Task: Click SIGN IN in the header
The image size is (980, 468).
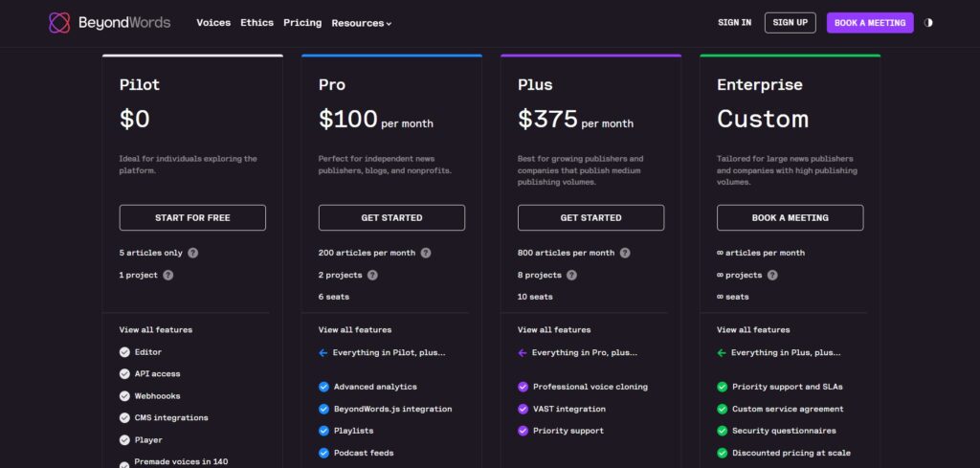Action: (x=734, y=23)
